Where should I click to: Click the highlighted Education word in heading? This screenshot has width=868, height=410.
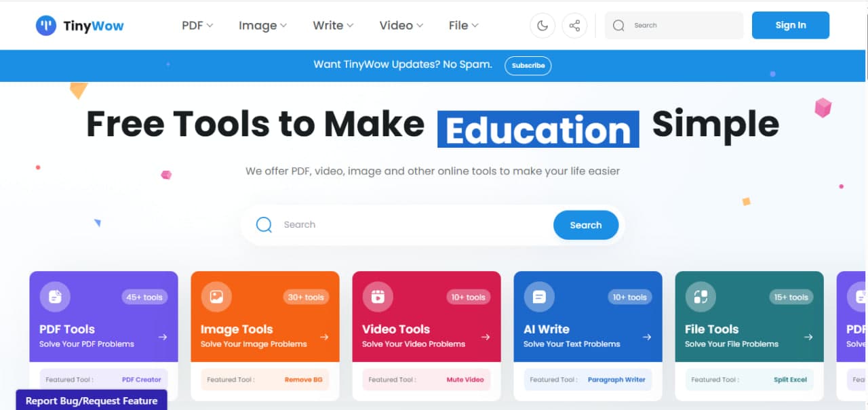(538, 129)
